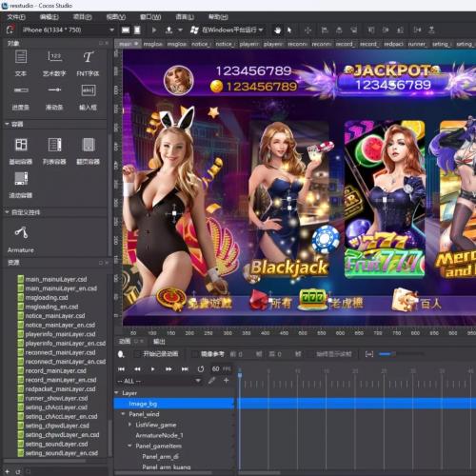Switch to the runner_ document tab
This screenshot has width=476, height=476.
(x=417, y=44)
